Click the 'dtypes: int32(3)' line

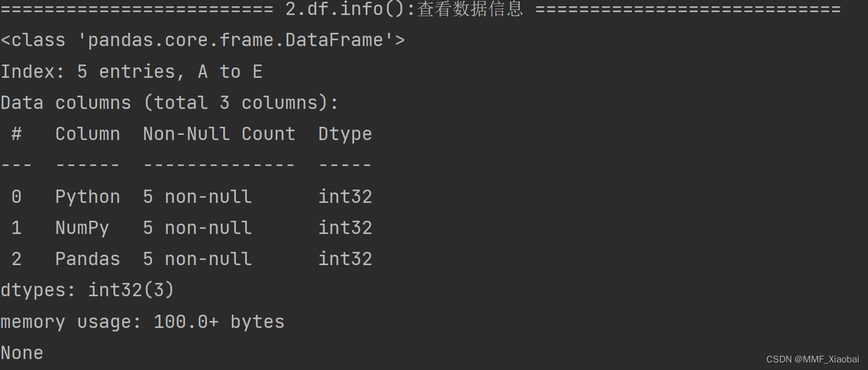(87, 290)
